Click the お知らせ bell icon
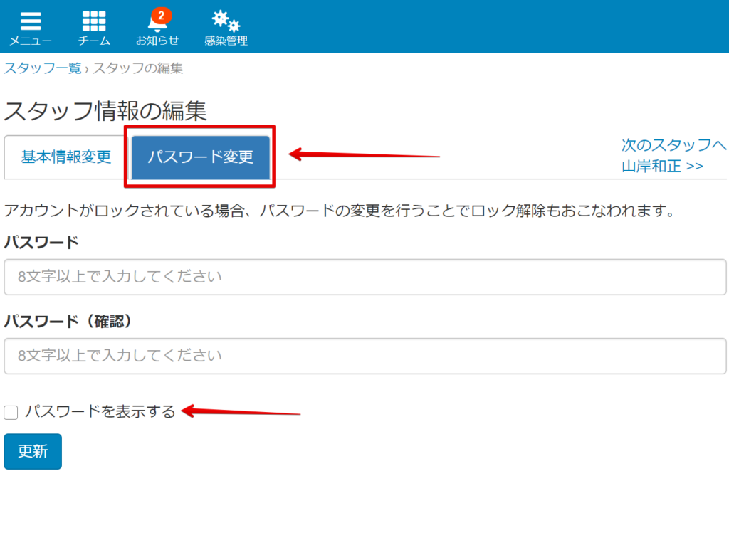 pos(156,23)
